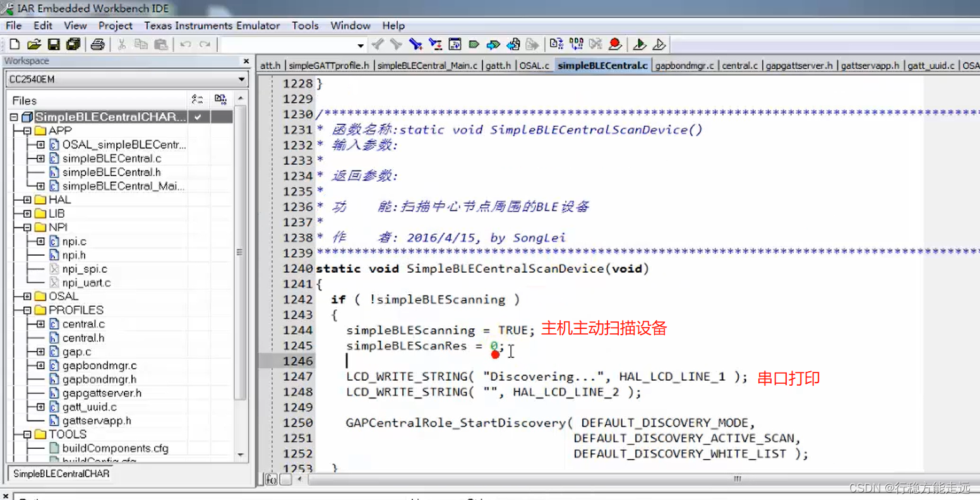This screenshot has height=500, width=980.
Task: Click the Redo arrow icon
Action: click(205, 44)
